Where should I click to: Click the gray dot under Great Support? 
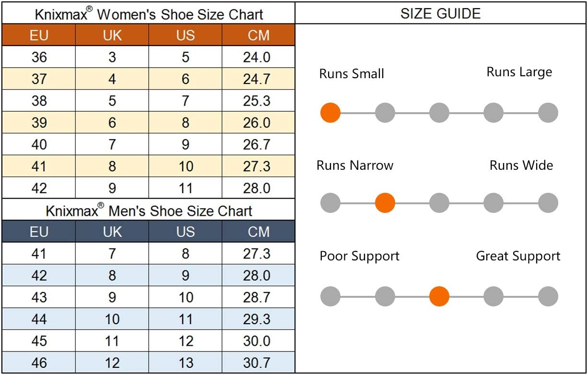click(548, 296)
